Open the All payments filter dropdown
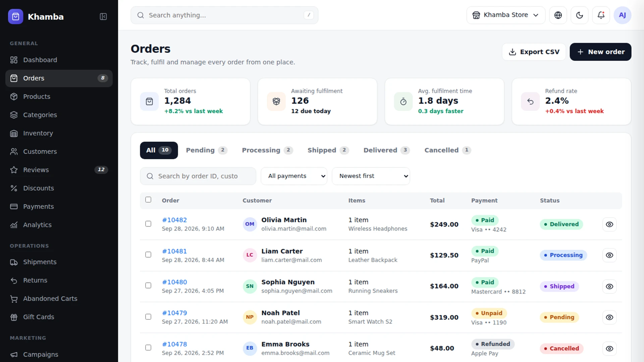The image size is (644, 362). [x=294, y=176]
